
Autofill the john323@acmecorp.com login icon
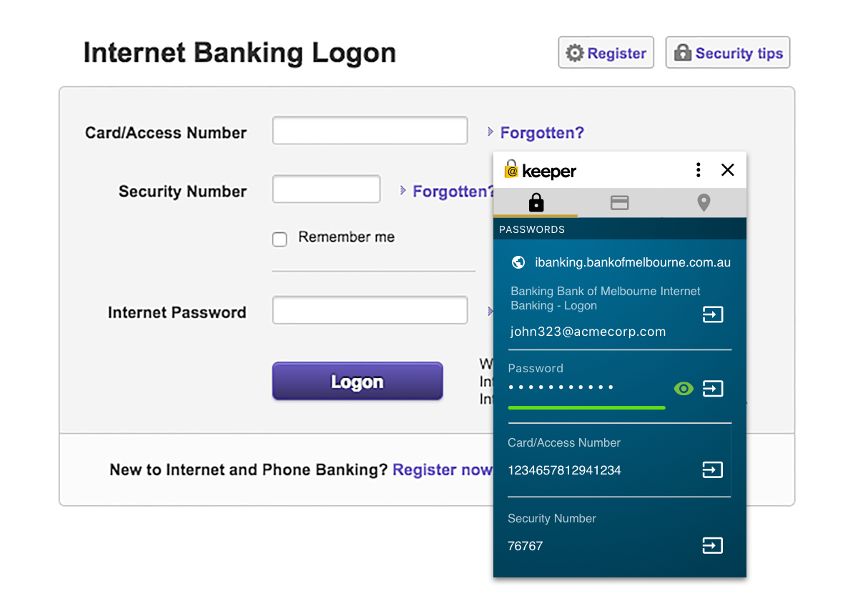[x=713, y=314]
